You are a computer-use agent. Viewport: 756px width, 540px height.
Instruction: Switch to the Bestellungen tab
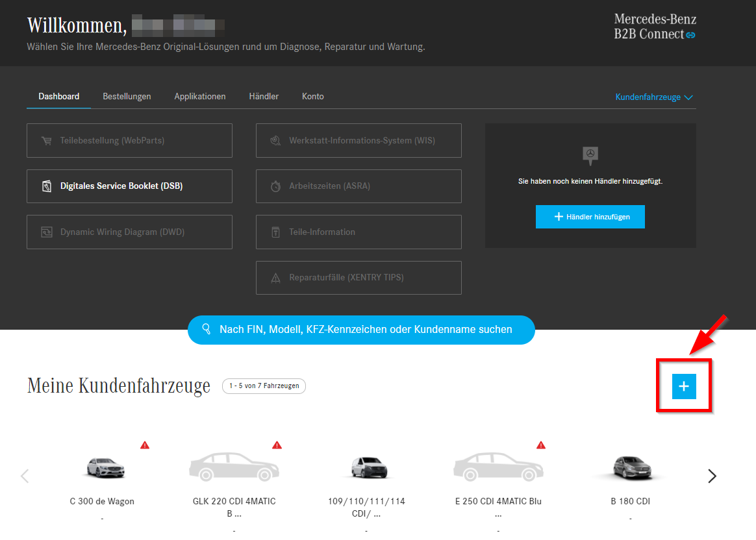tap(127, 97)
